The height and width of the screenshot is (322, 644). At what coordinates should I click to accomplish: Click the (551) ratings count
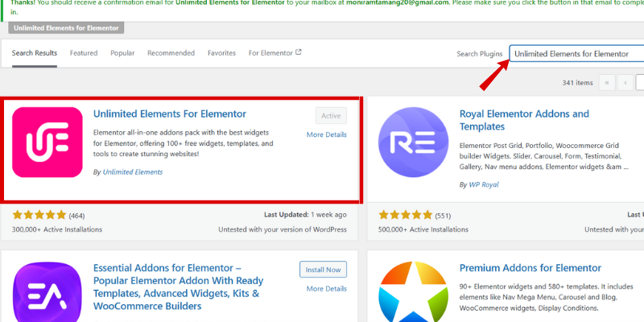click(x=443, y=216)
